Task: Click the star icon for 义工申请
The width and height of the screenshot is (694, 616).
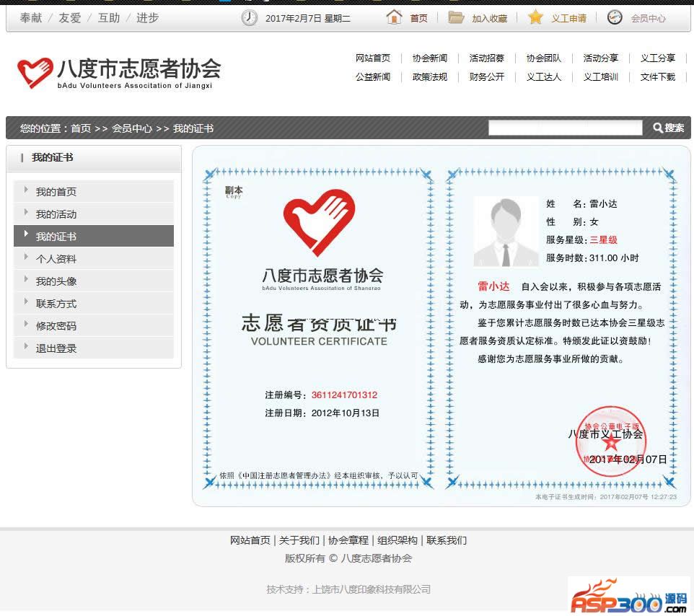Action: pyautogui.click(x=535, y=17)
